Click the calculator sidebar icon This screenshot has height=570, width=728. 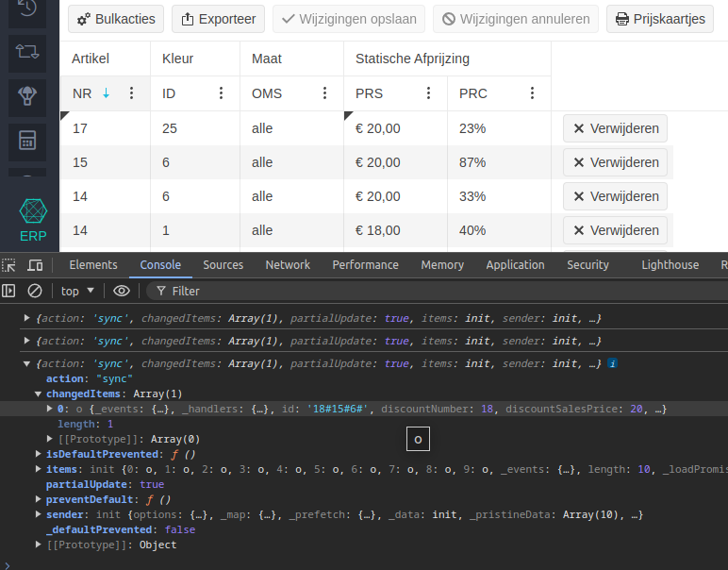(x=27, y=141)
